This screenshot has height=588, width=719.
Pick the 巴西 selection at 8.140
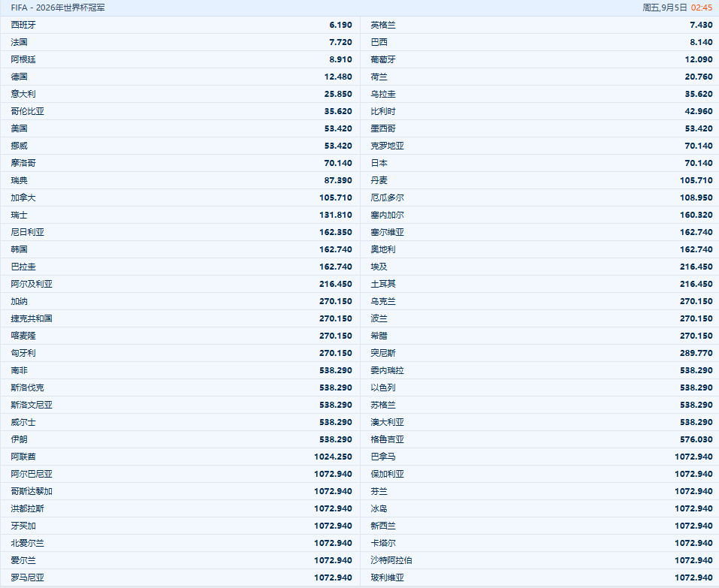click(539, 42)
